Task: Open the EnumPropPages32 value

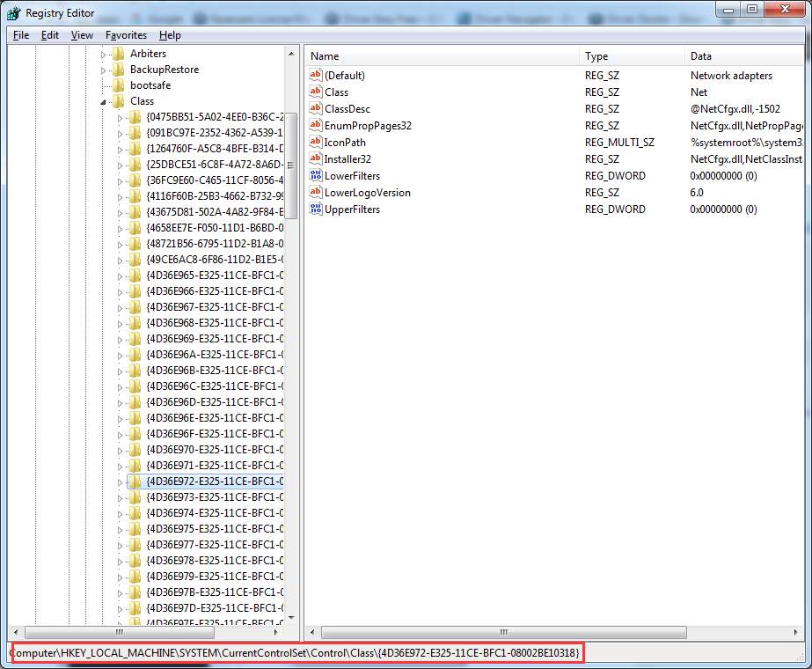Action: (x=363, y=125)
